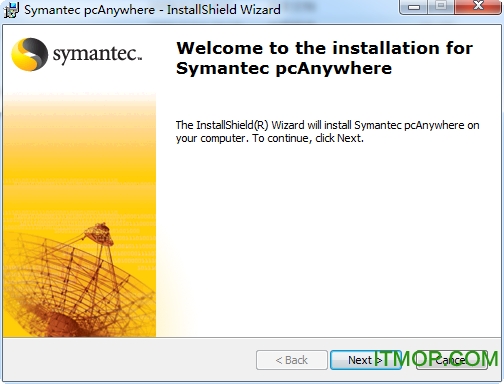Viewport: 504px width, 384px height.
Task: Click the installer icon in title bar
Action: (11, 9)
